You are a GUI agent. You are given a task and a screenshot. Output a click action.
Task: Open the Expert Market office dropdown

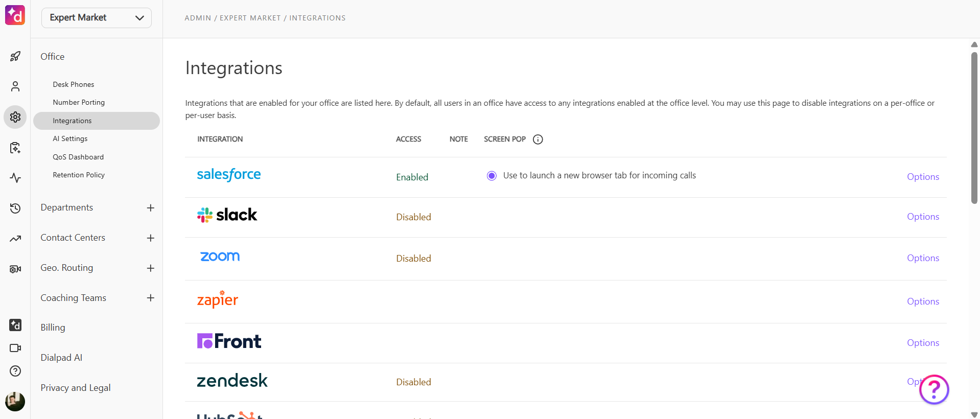point(97,18)
